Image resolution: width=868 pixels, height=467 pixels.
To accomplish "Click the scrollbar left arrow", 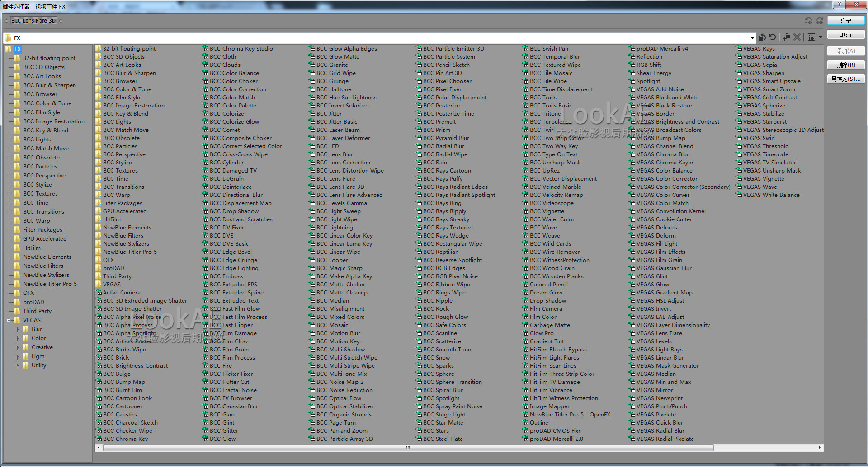I will tap(99, 448).
